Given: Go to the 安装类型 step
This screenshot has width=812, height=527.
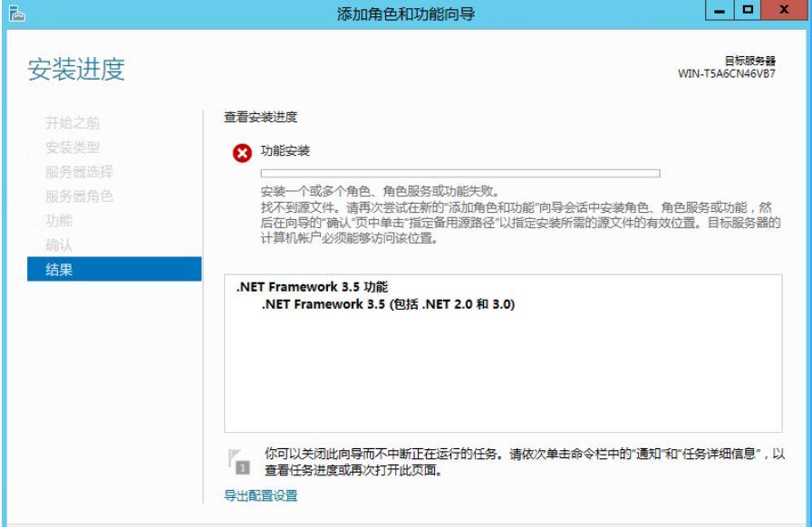Looking at the screenshot, I should [x=72, y=148].
